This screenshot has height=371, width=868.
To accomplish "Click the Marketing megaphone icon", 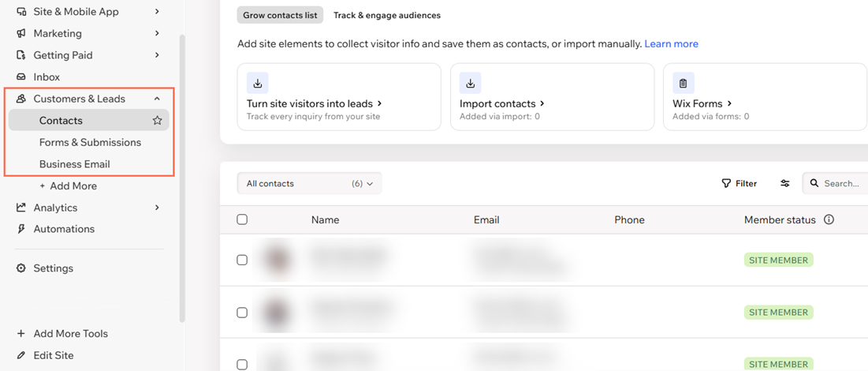I will pos(21,33).
